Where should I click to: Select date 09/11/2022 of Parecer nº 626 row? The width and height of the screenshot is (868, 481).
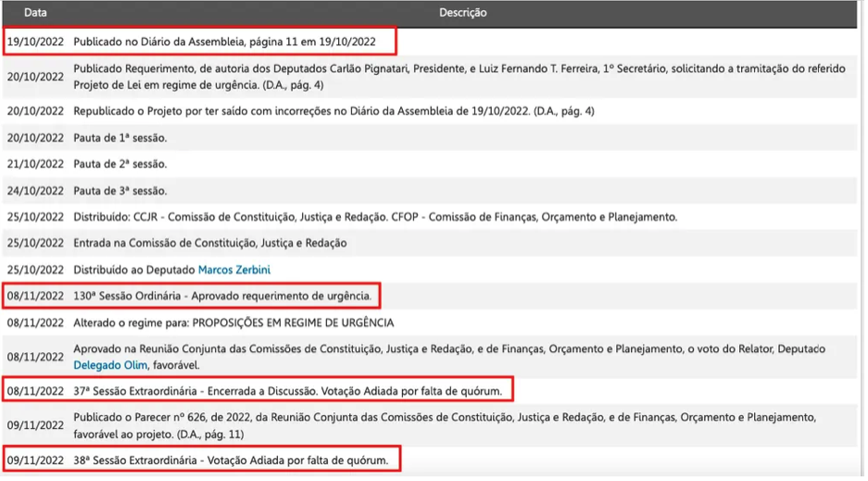[x=35, y=425]
